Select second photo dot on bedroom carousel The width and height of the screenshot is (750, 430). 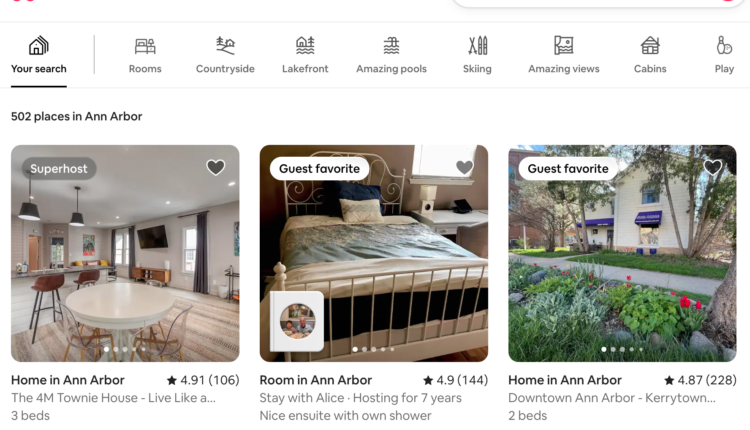364,350
